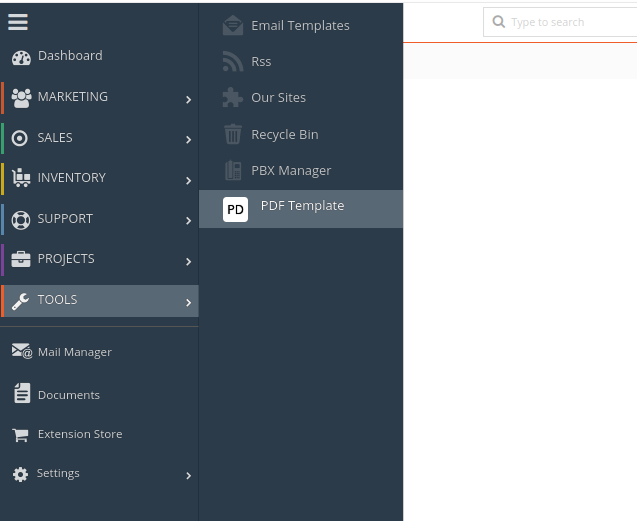Click the Extension Store cart icon
This screenshot has height=521, width=637.
(x=20, y=435)
